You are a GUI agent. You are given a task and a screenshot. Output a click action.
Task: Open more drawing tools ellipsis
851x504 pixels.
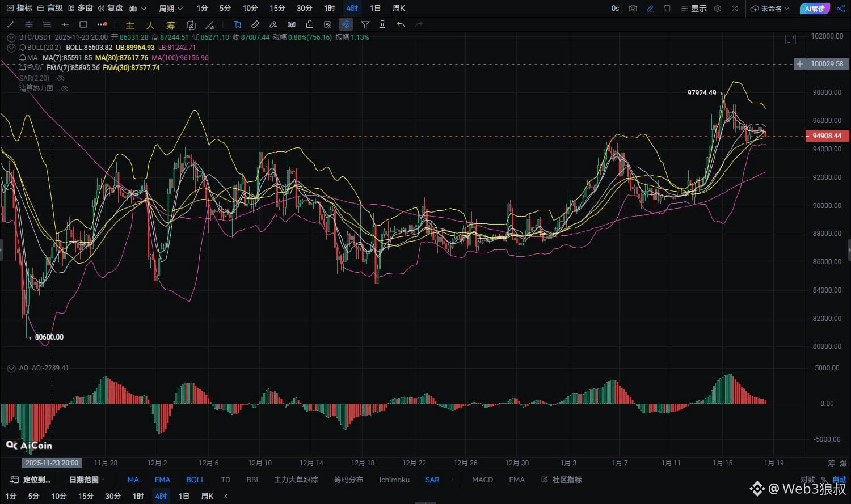pos(102,24)
